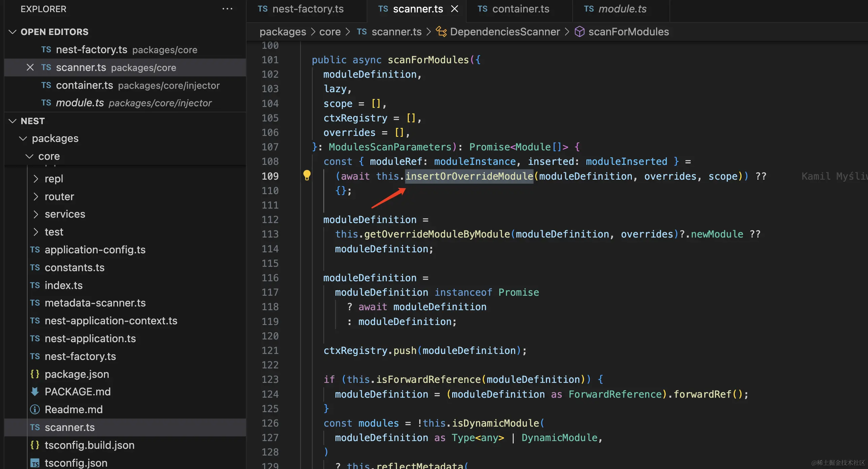Click markdown icon of PACKAGE.md
868x469 pixels.
point(35,392)
